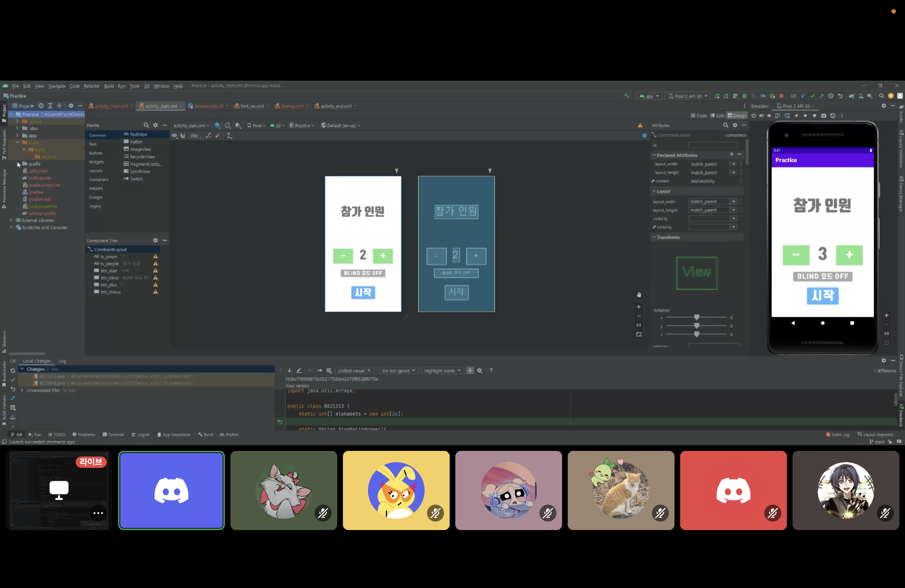Adjust the rotation x slider
The image size is (905, 588).
pyautogui.click(x=696, y=317)
